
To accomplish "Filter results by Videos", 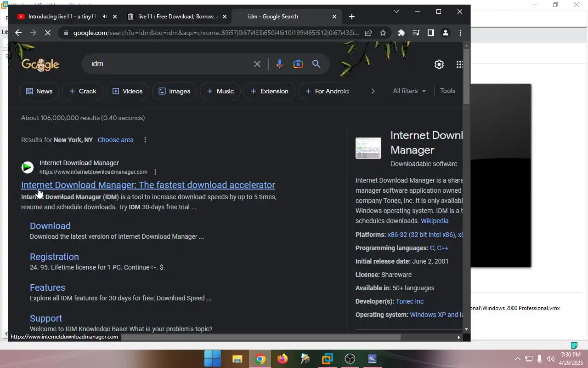I will [x=127, y=91].
